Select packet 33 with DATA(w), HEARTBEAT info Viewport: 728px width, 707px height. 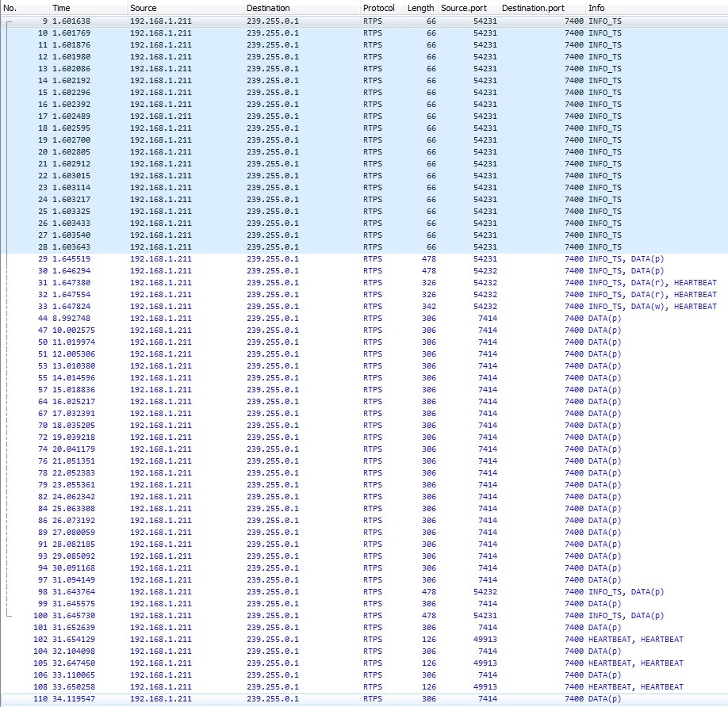pos(364,307)
